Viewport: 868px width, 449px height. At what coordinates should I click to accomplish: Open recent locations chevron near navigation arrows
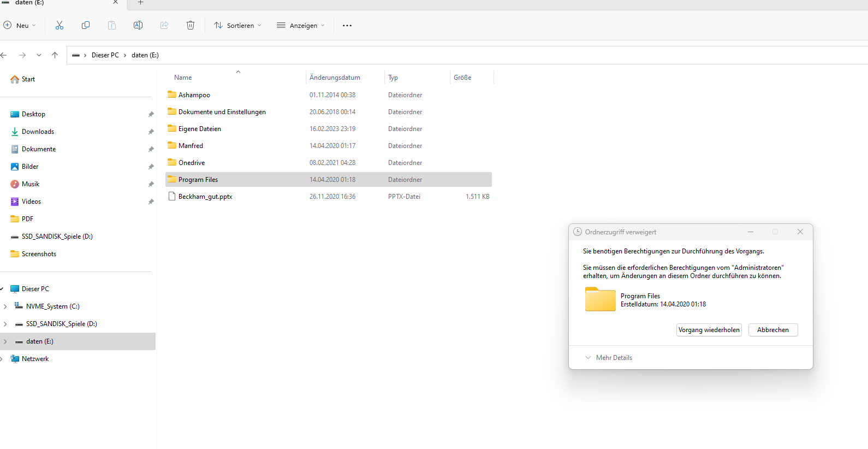click(x=39, y=55)
